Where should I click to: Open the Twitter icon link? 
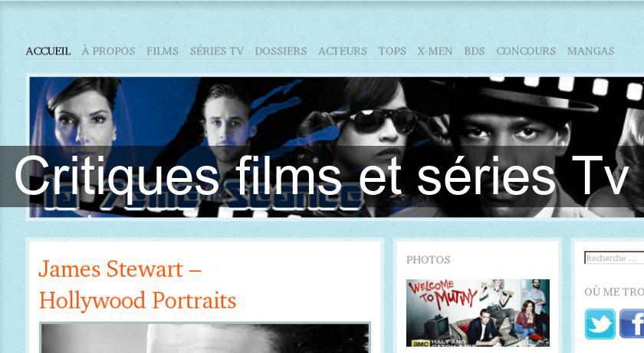pos(600,324)
